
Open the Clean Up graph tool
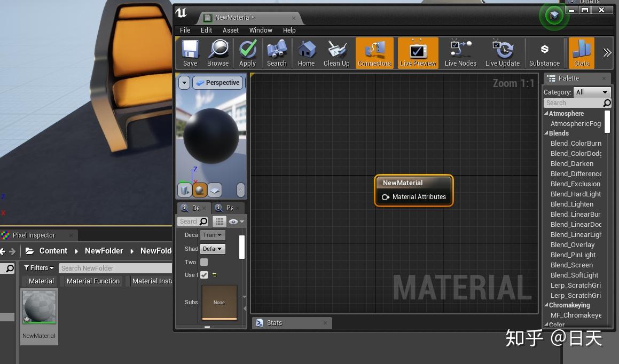click(336, 53)
